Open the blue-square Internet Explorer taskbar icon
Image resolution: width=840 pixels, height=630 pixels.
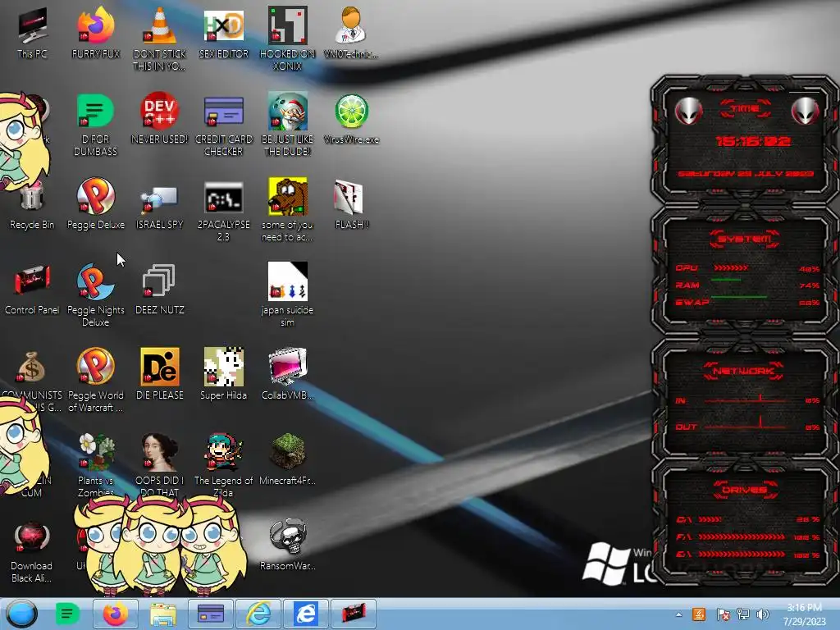click(305, 614)
